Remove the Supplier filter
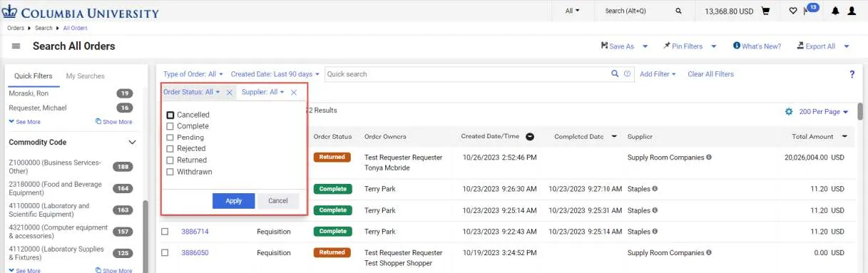 click(293, 93)
